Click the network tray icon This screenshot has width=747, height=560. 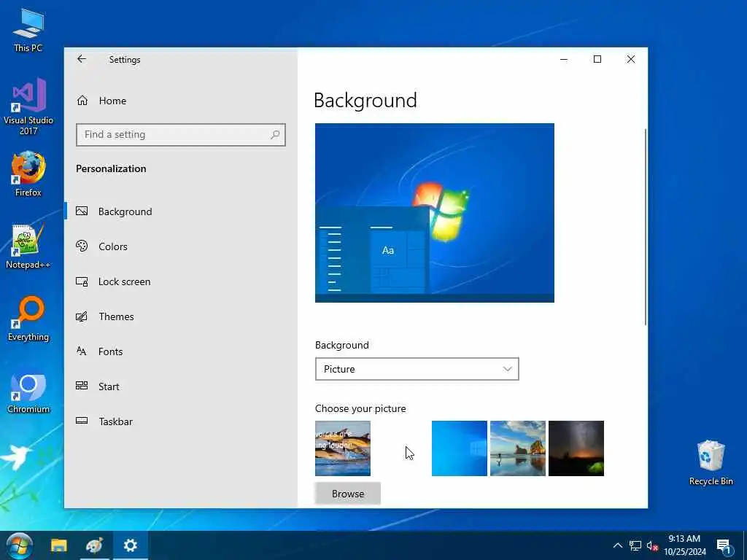click(635, 545)
